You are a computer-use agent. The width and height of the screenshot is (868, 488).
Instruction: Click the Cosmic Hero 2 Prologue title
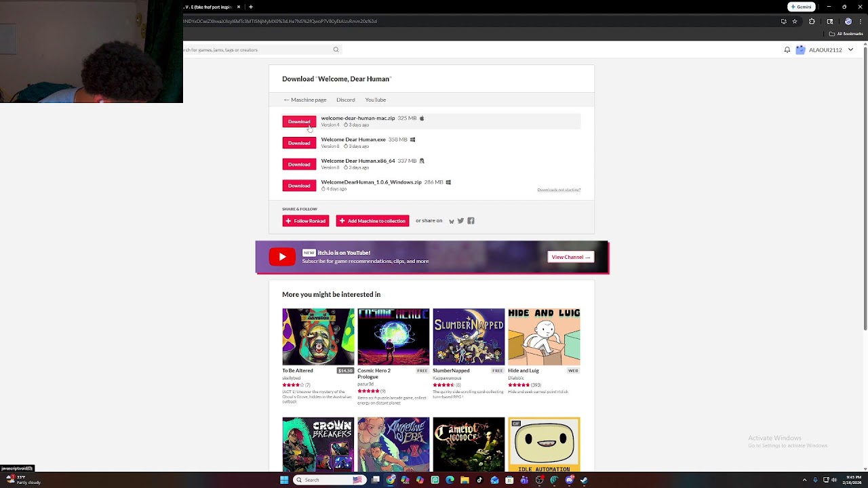click(x=374, y=373)
